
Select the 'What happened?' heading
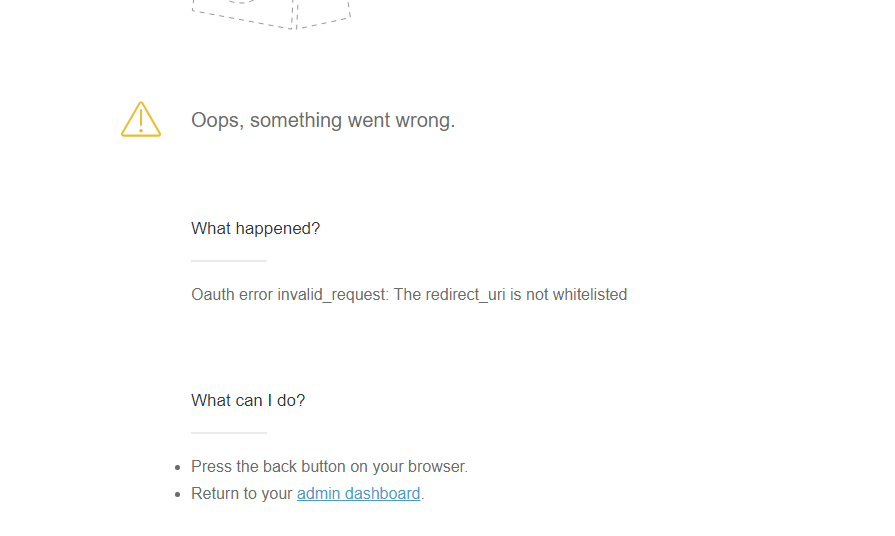[x=256, y=228]
